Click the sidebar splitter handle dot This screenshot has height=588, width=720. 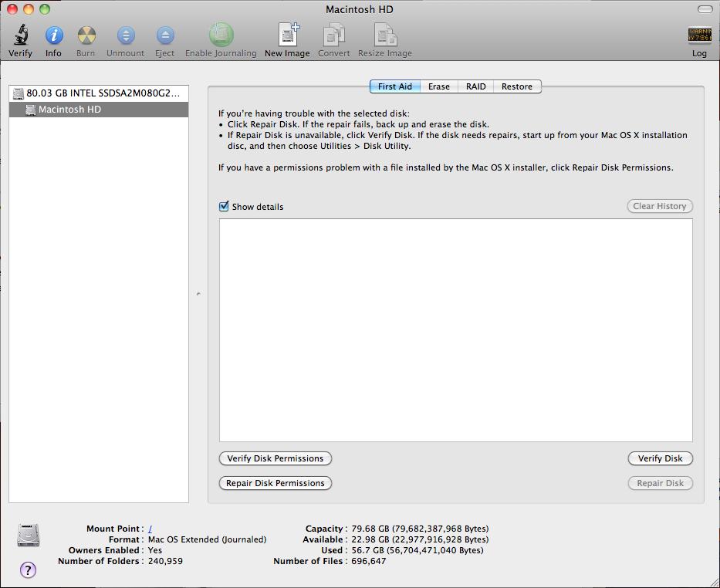pos(198,294)
